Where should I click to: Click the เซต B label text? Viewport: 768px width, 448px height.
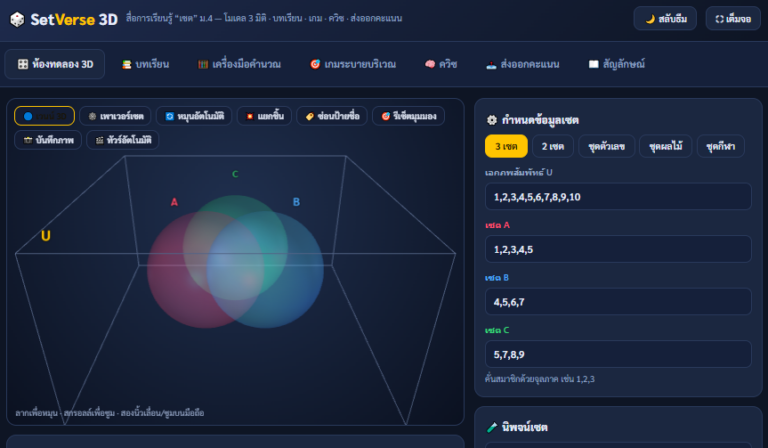tap(497, 278)
